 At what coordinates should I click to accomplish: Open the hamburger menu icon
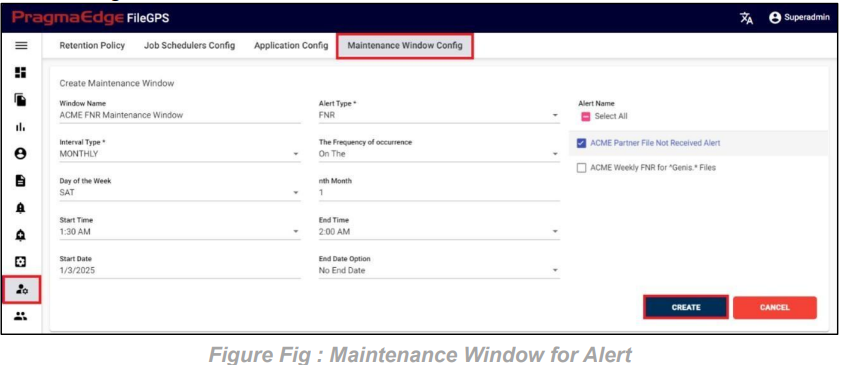21,46
